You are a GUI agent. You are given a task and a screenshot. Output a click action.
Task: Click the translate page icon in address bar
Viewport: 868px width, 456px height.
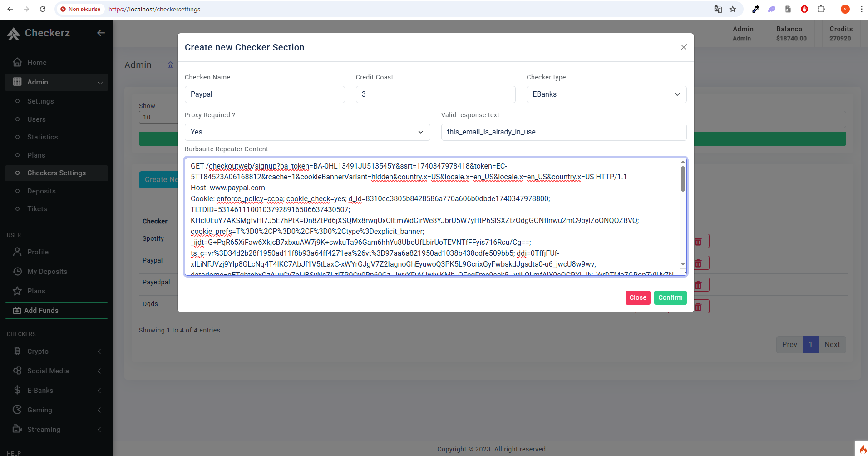718,9
